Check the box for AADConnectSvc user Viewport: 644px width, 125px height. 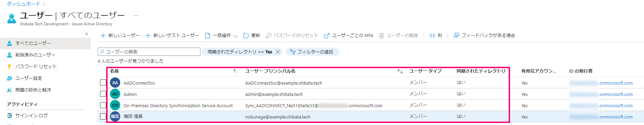(103, 83)
